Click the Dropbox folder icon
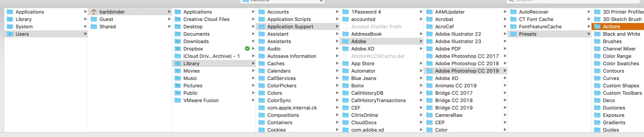Image resolution: width=644 pixels, height=137 pixels. pos(178,49)
